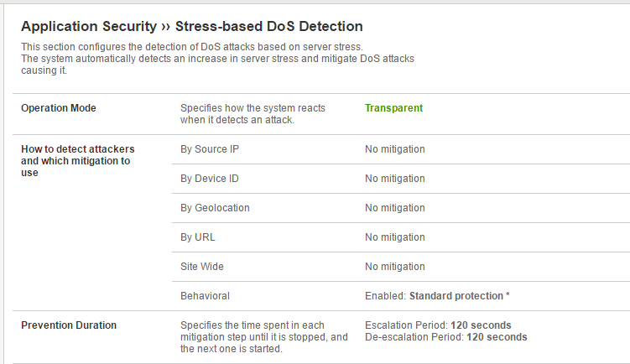Click the Site Wide row label
This screenshot has height=364, width=630.
point(202,267)
